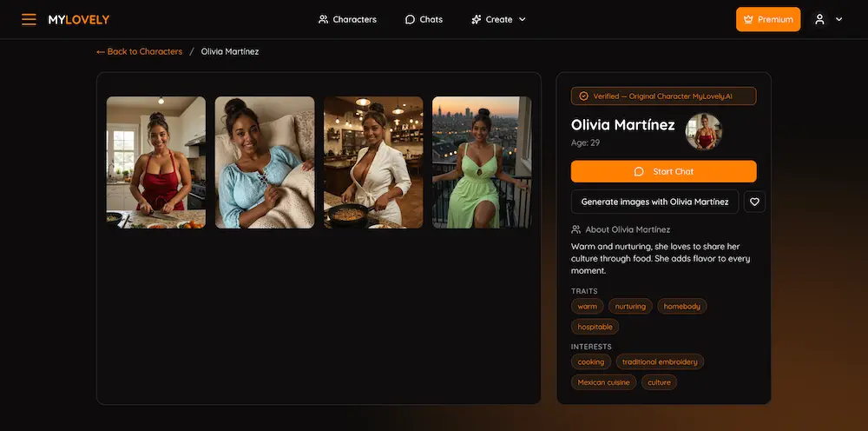Click the heart favorite icon
The image size is (868, 431).
pyautogui.click(x=754, y=202)
